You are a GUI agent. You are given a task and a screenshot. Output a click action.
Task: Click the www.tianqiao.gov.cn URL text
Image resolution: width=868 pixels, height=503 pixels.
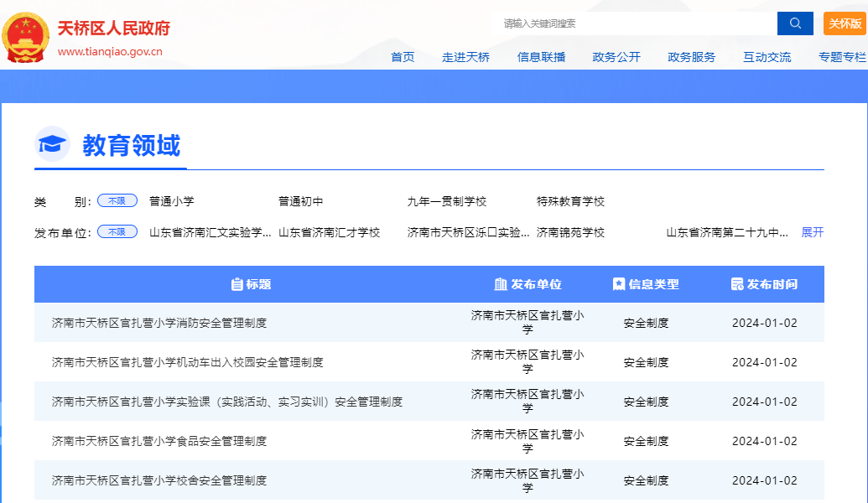pyautogui.click(x=110, y=51)
